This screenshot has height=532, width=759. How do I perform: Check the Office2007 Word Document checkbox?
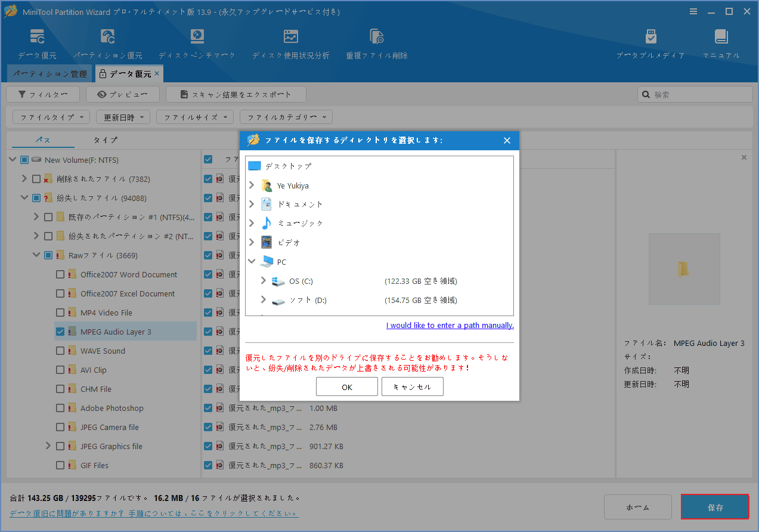60,274
